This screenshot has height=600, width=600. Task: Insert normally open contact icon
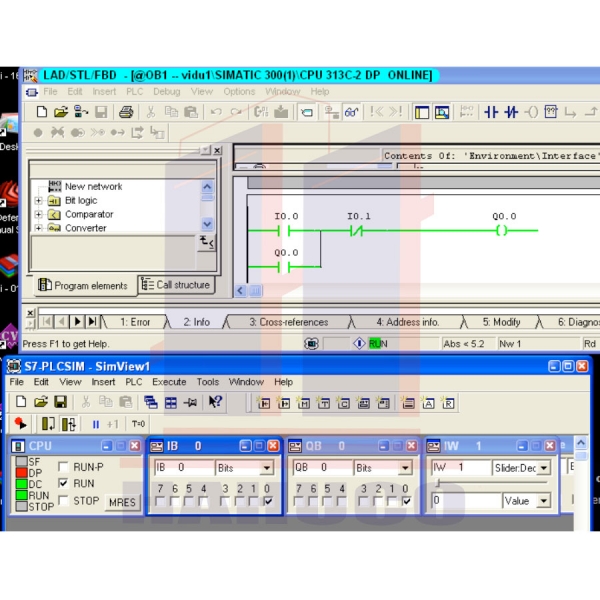[x=491, y=112]
